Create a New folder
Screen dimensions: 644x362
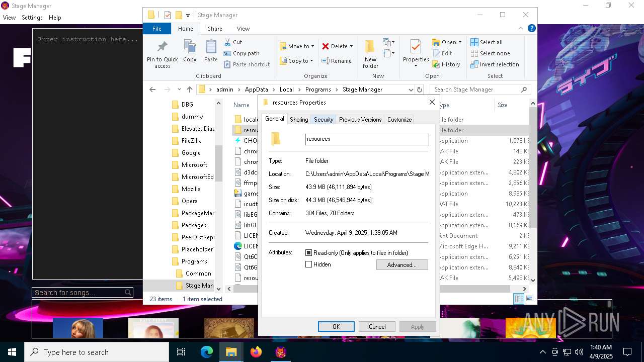(x=370, y=54)
